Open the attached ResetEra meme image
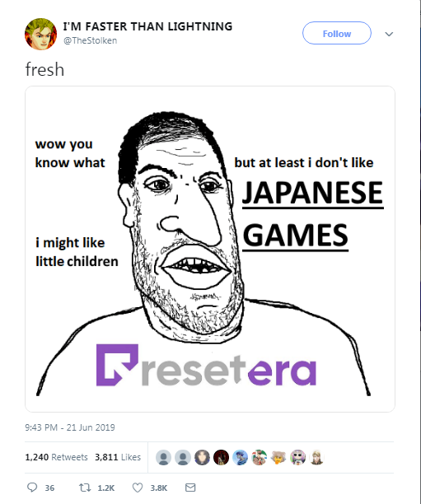 [x=210, y=249]
